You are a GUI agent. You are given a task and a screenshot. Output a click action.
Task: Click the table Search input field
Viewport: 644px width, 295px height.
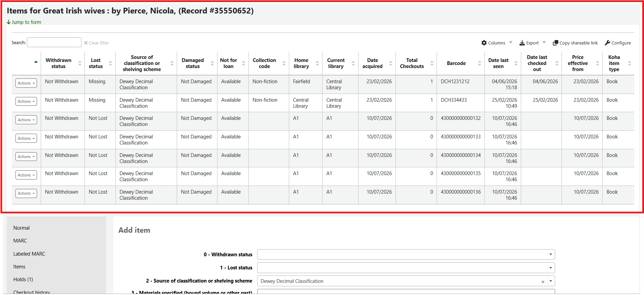pyautogui.click(x=54, y=42)
